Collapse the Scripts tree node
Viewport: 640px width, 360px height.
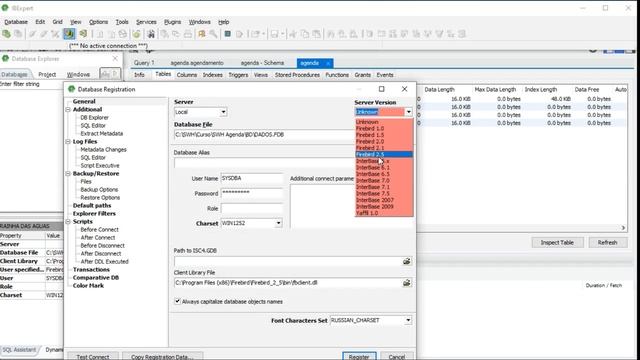pos(69,222)
